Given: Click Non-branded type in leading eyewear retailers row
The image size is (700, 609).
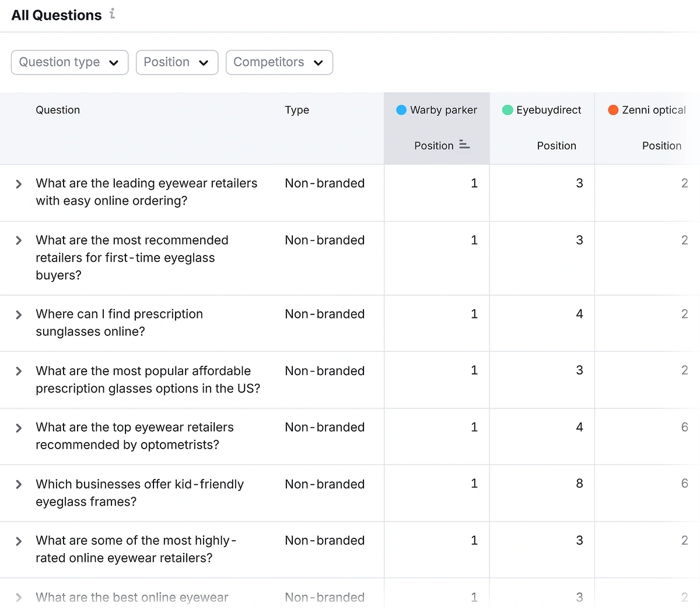Looking at the screenshot, I should tap(325, 183).
